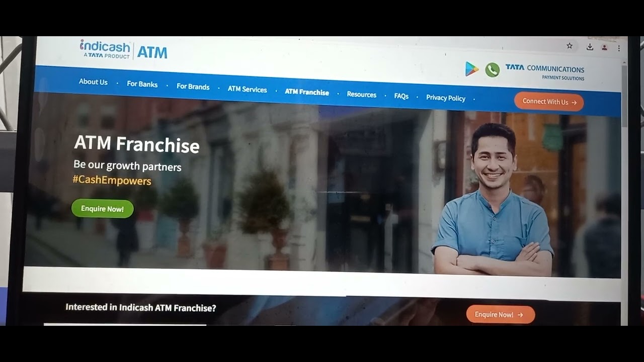
Task: Click the green phone call icon
Action: point(493,70)
